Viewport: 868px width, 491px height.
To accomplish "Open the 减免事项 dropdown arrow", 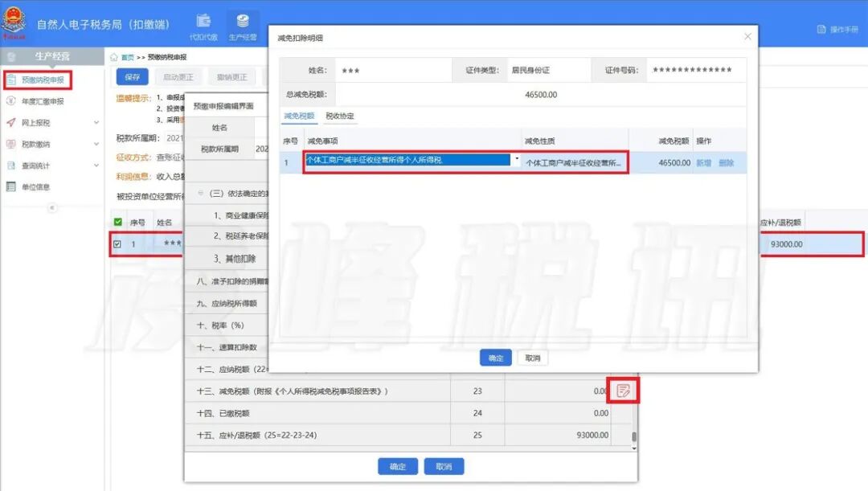I will pos(517,159).
